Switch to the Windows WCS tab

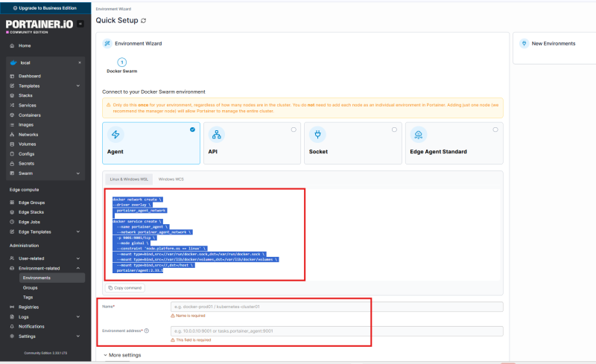click(171, 179)
